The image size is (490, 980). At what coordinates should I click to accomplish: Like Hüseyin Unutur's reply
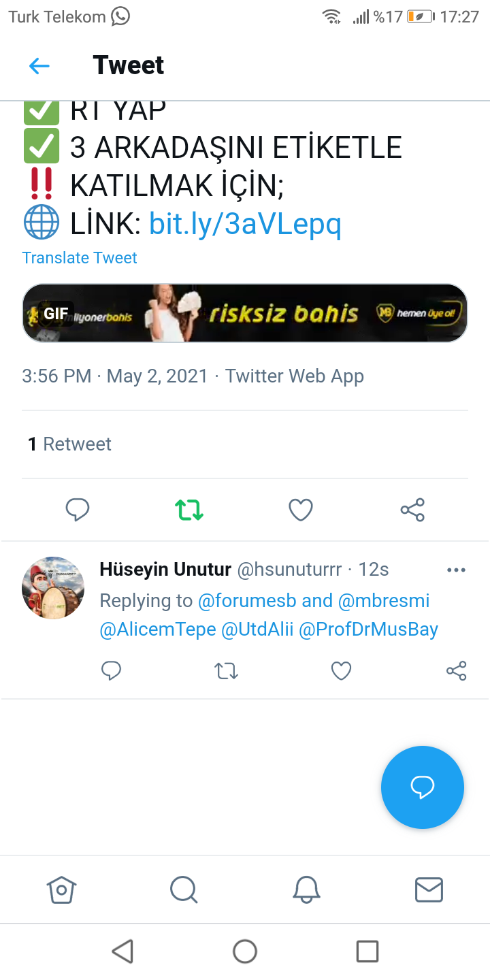pos(341,671)
